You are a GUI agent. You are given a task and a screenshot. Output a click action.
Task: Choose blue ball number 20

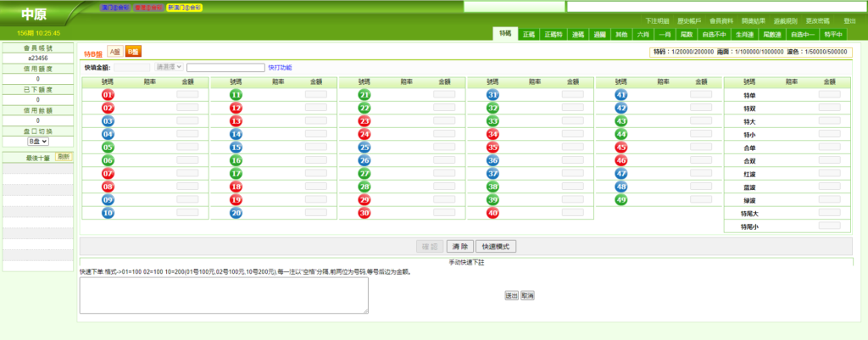236,213
